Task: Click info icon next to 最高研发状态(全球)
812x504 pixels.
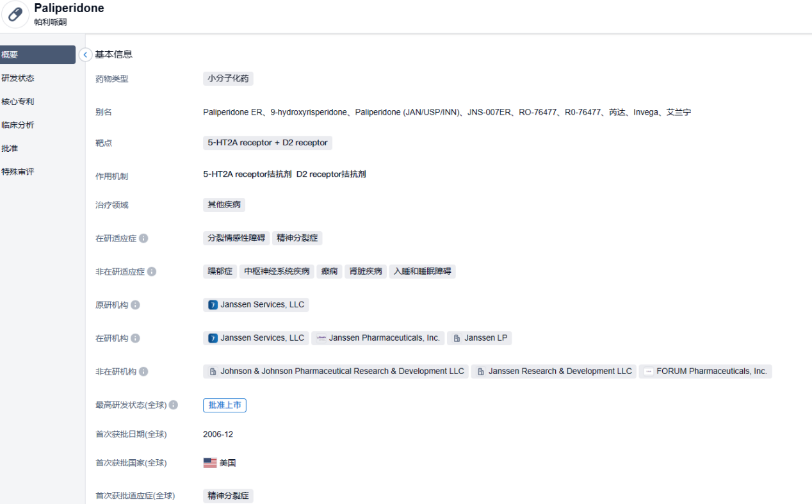Action: pyautogui.click(x=174, y=405)
